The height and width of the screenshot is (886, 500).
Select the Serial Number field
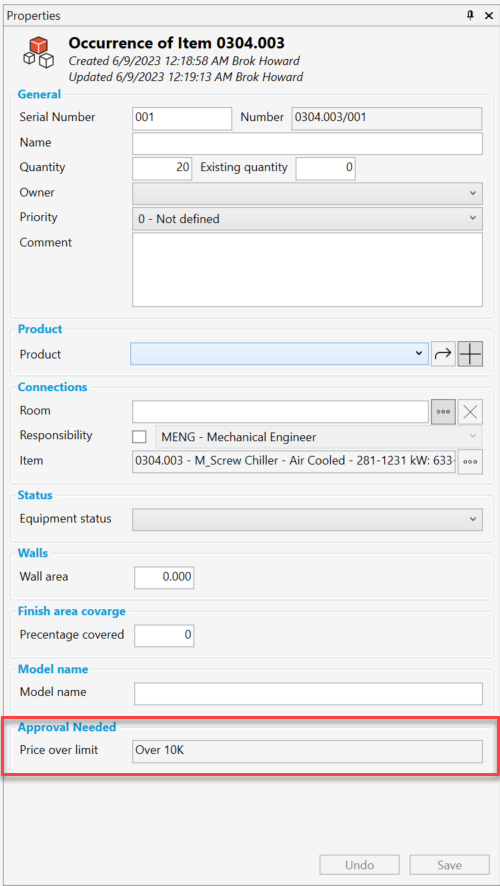point(182,119)
